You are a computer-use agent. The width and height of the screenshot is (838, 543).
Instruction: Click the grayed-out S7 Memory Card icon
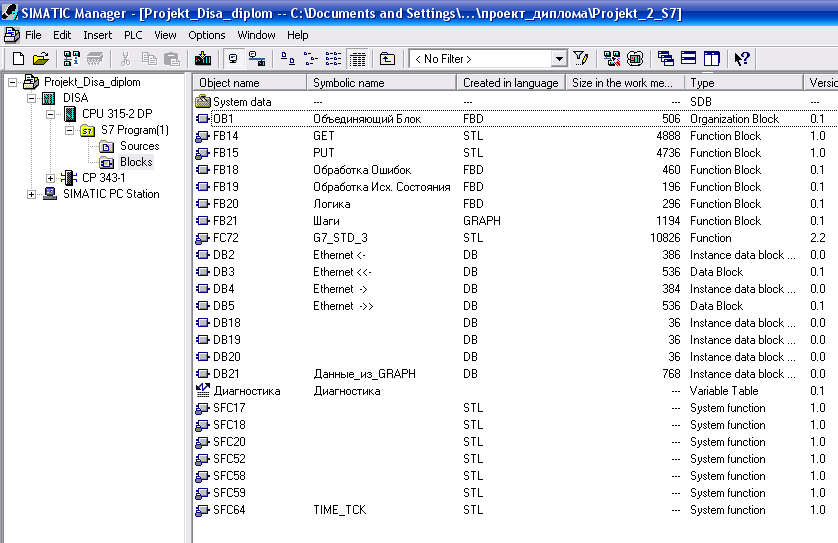click(95, 59)
